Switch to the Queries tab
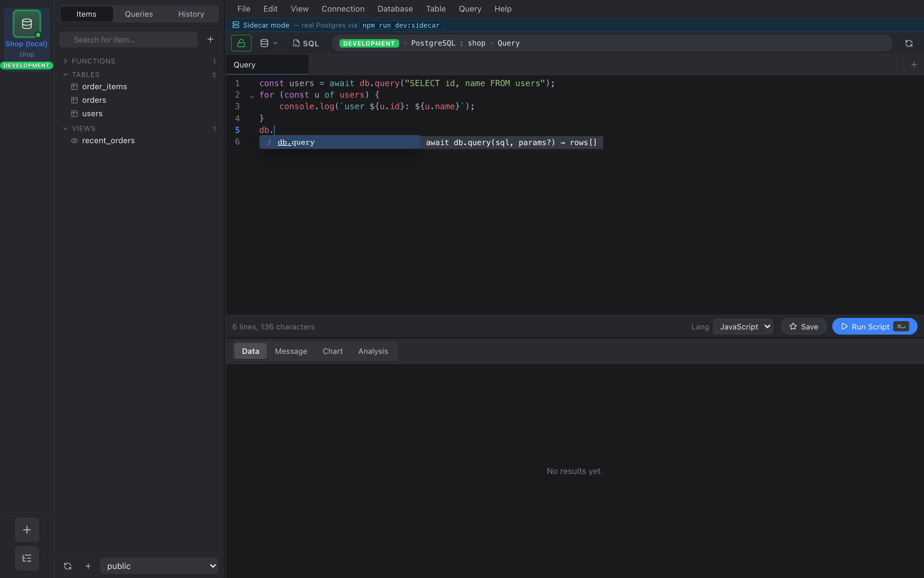This screenshot has height=578, width=924. (139, 14)
